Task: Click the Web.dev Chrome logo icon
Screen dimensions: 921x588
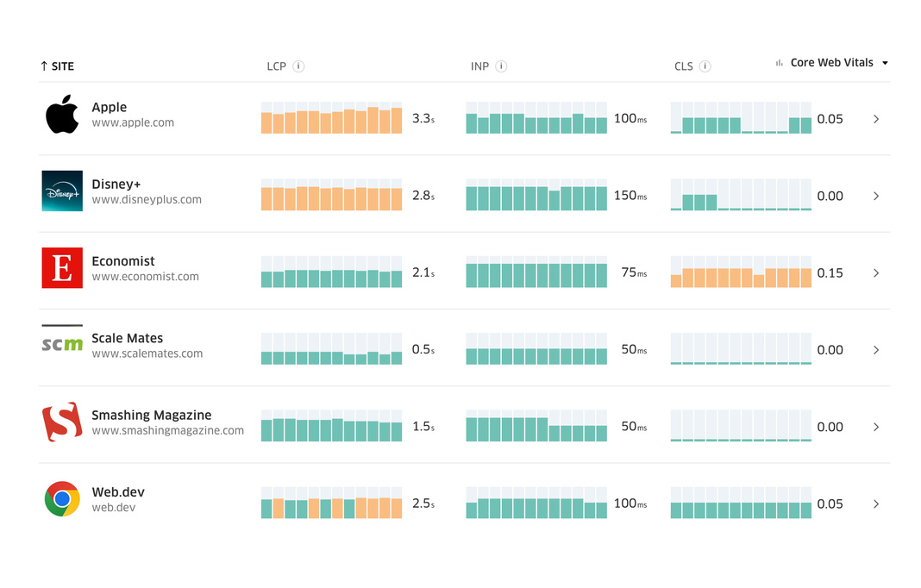Action: [62, 498]
